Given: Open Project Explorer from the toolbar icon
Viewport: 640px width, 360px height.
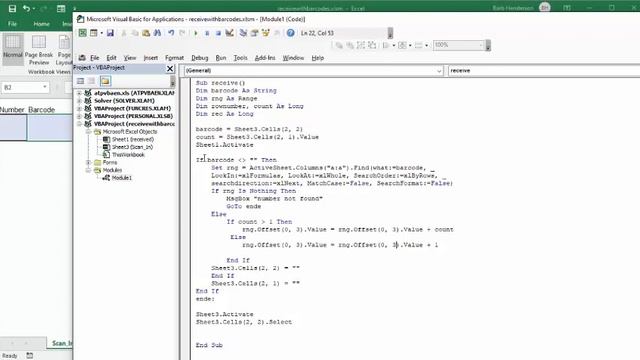Looking at the screenshot, I should click(x=243, y=33).
